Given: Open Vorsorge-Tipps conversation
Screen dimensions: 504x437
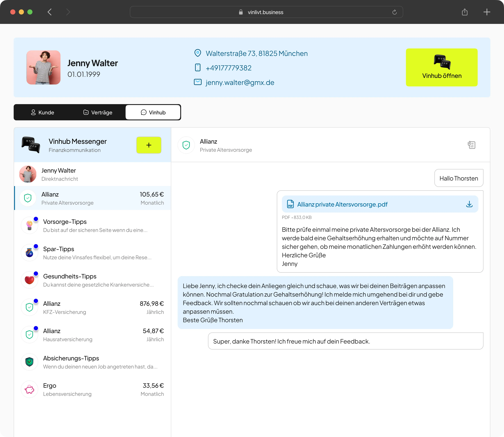Looking at the screenshot, I should click(93, 225).
